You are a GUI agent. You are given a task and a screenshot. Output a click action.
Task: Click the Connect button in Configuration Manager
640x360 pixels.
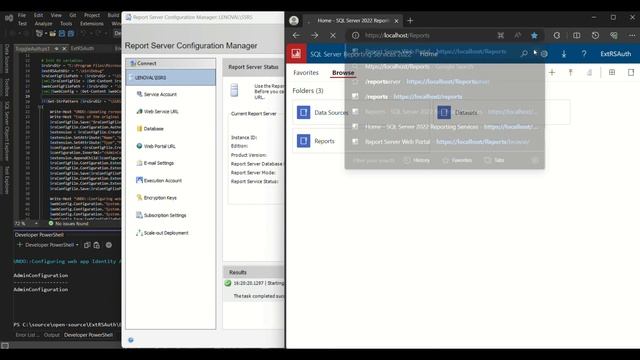171,63
